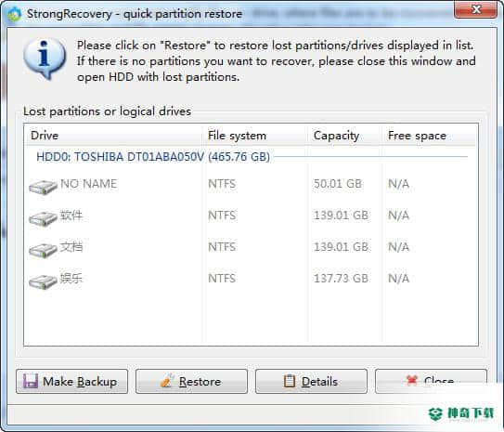
Task: Click the blue information bubble icon
Action: coord(45,59)
